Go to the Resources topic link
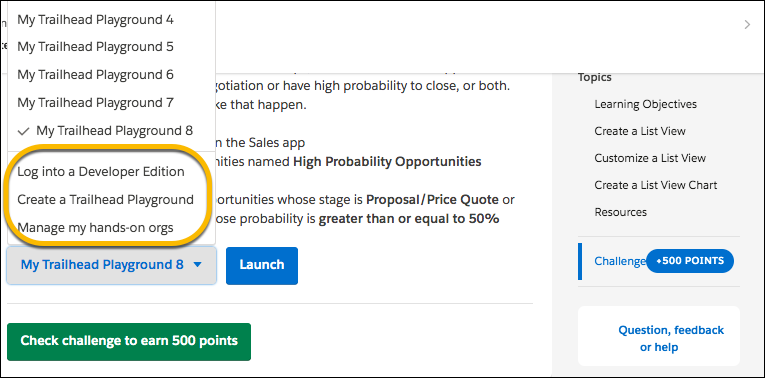This screenshot has height=378, width=765. pyautogui.click(x=621, y=212)
